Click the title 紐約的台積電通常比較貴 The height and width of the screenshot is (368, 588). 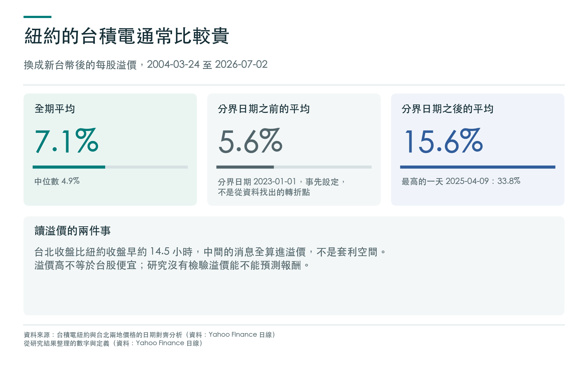pyautogui.click(x=127, y=36)
